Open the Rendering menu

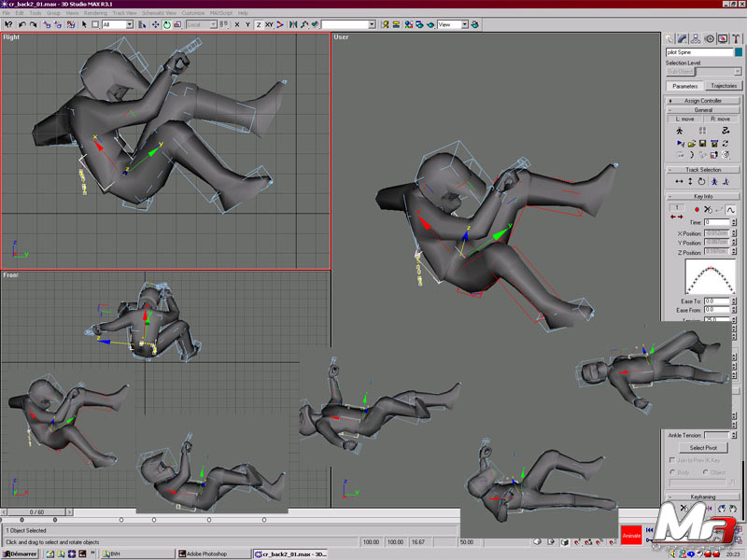pos(95,13)
